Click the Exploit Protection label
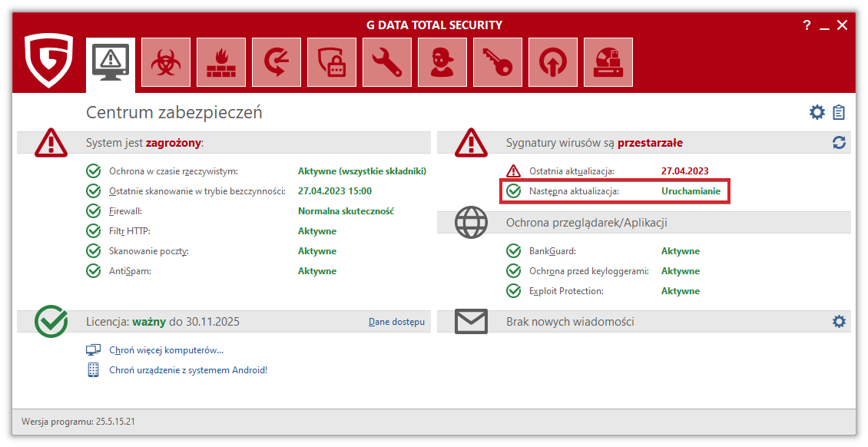 pyautogui.click(x=566, y=291)
